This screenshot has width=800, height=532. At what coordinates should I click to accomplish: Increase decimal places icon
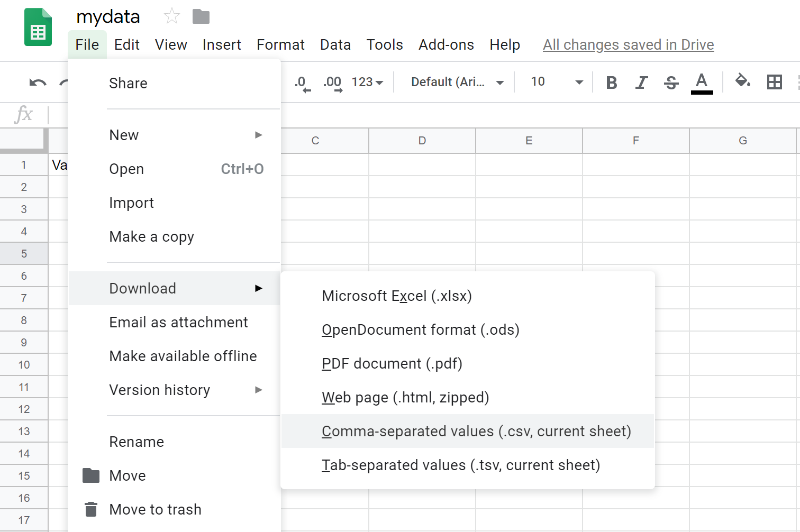tap(333, 83)
